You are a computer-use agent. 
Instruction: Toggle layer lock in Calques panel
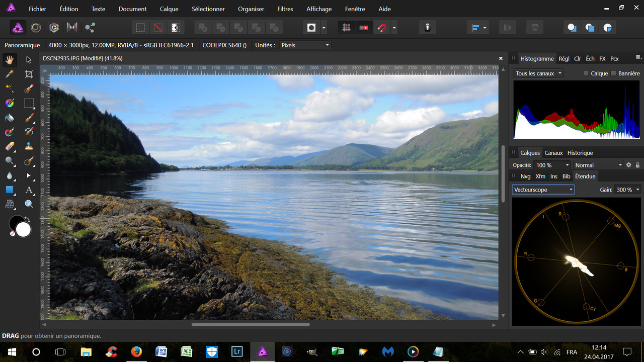pos(638,165)
